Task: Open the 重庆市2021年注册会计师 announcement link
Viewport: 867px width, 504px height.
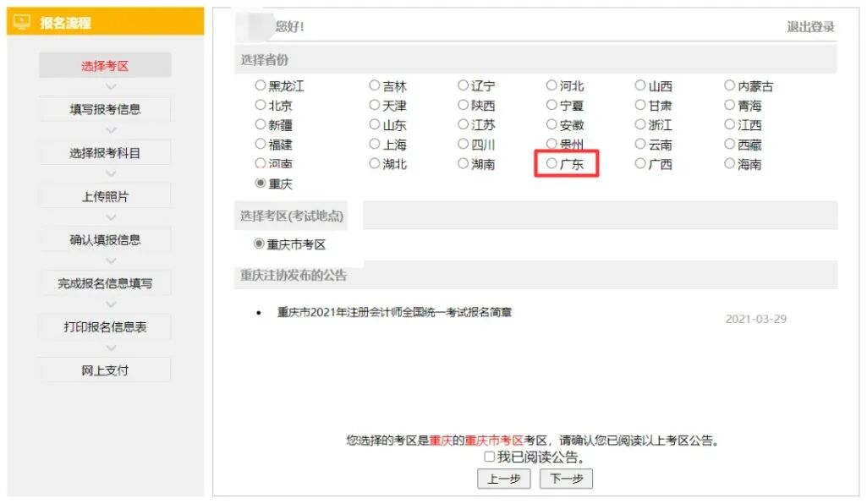Action: click(394, 312)
